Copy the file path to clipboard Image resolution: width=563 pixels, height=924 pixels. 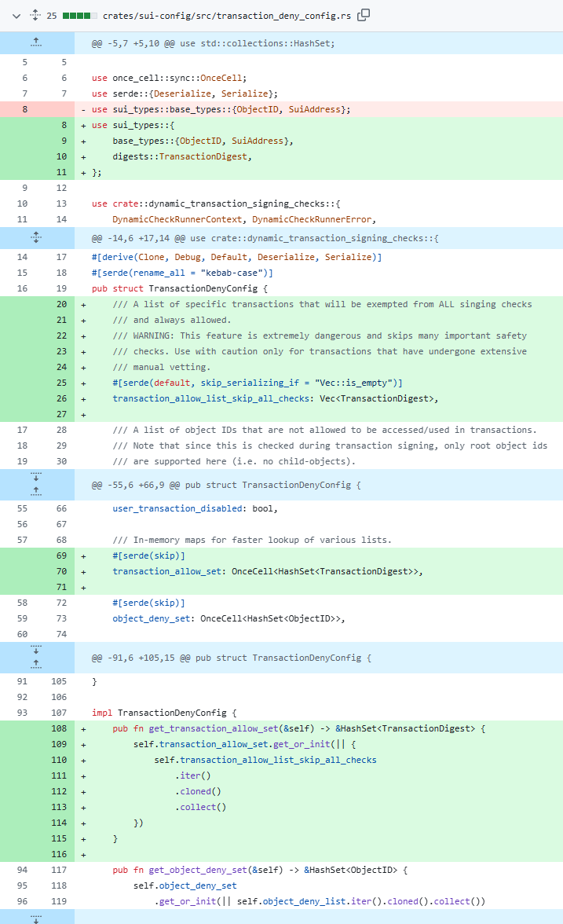tap(364, 15)
